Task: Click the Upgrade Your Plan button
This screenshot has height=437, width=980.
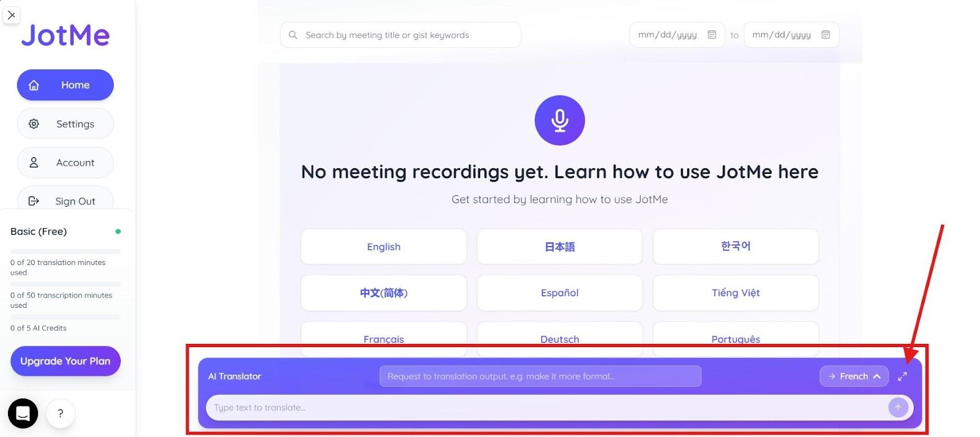Action: pyautogui.click(x=66, y=361)
